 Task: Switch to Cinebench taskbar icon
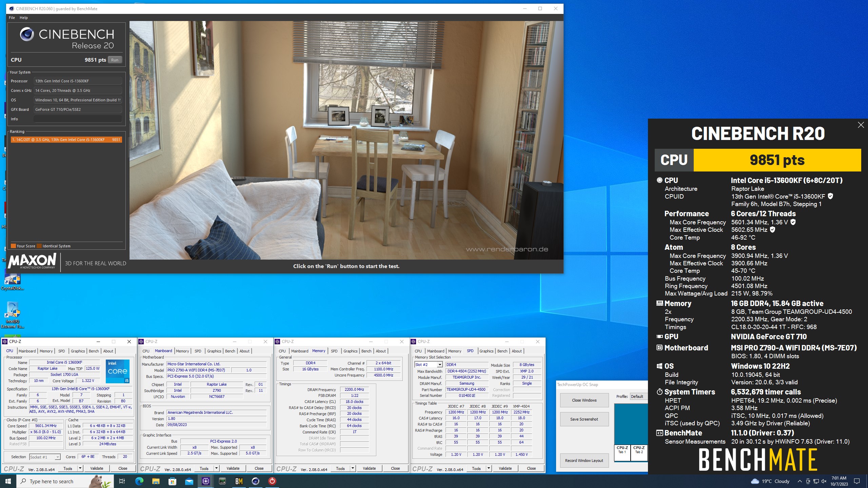tap(255, 481)
